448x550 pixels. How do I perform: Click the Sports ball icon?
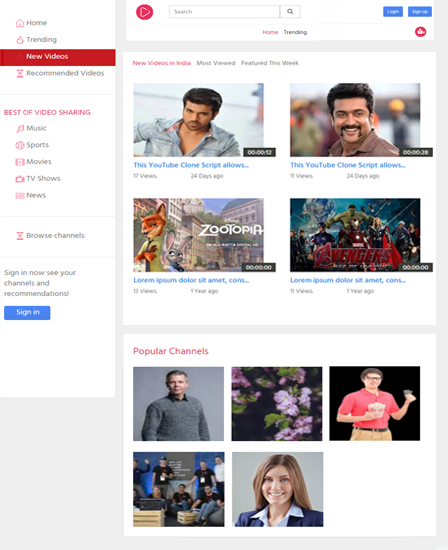[20, 145]
